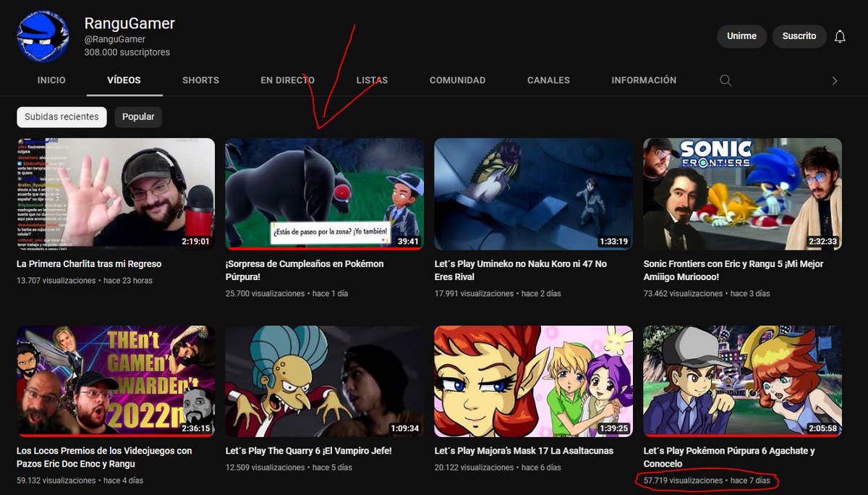This screenshot has width=868, height=495.
Task: Go to the INFORMACIÓN tab
Action: [x=644, y=80]
